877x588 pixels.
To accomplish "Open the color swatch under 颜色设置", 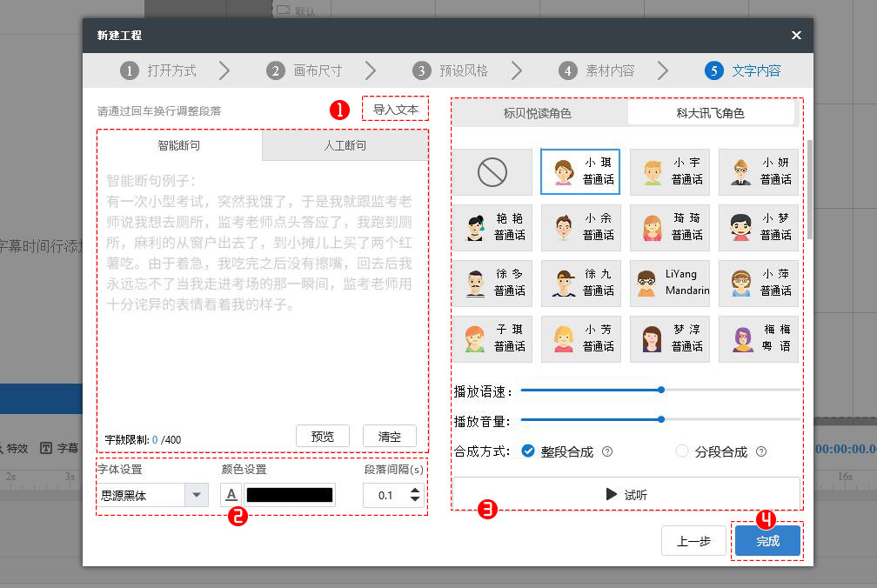I will (291, 493).
